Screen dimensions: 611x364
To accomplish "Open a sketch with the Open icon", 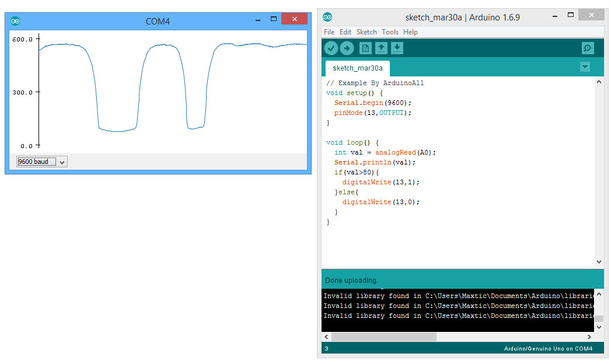I will point(381,48).
